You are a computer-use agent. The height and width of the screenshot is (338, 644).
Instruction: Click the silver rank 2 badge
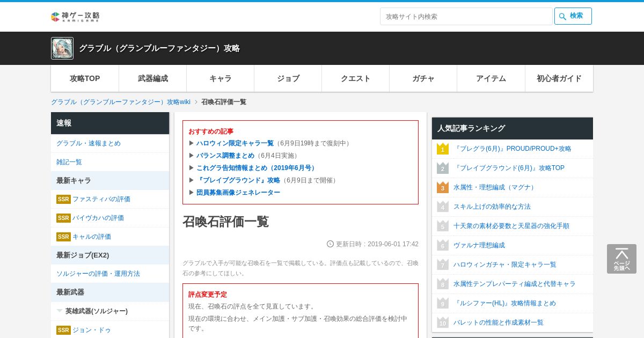pos(443,168)
